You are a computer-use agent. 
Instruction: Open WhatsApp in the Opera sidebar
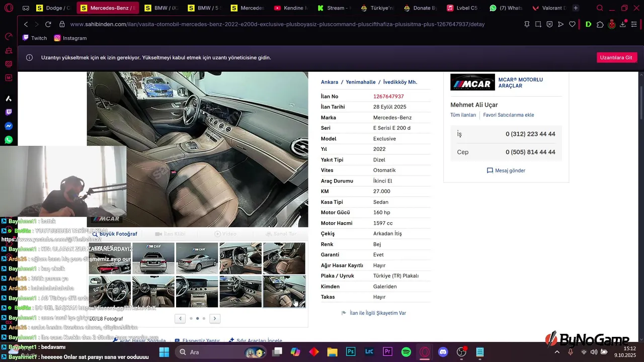(9, 140)
